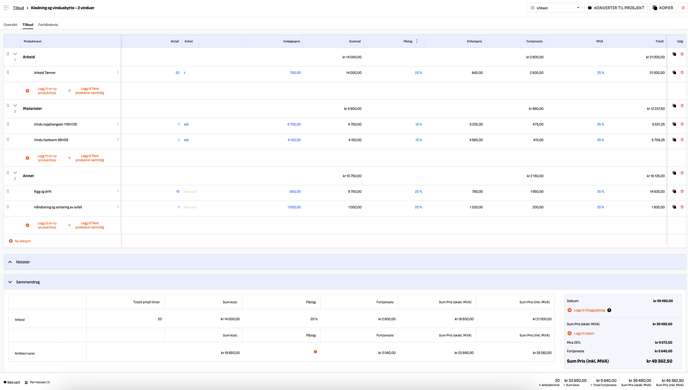Click the KOPIER button
This screenshot has width=688, height=390.
tap(663, 8)
